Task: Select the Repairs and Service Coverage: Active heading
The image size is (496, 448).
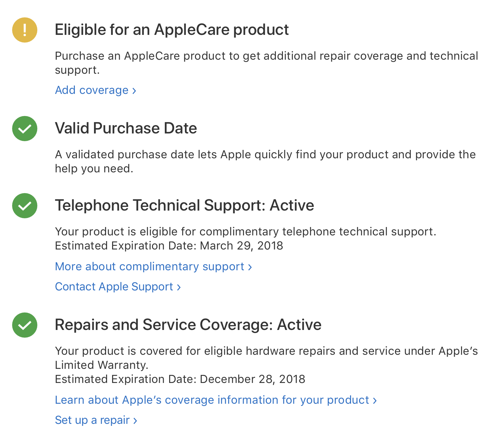Action: 188,325
